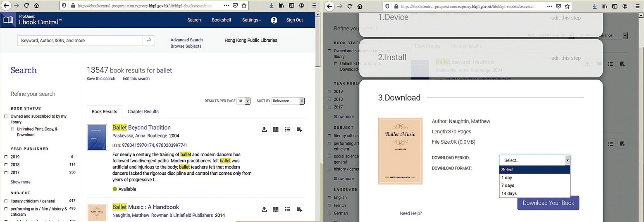The image size is (644, 222).
Task: Open the Results Per Page dropdown in the left window
Action: click(243, 101)
